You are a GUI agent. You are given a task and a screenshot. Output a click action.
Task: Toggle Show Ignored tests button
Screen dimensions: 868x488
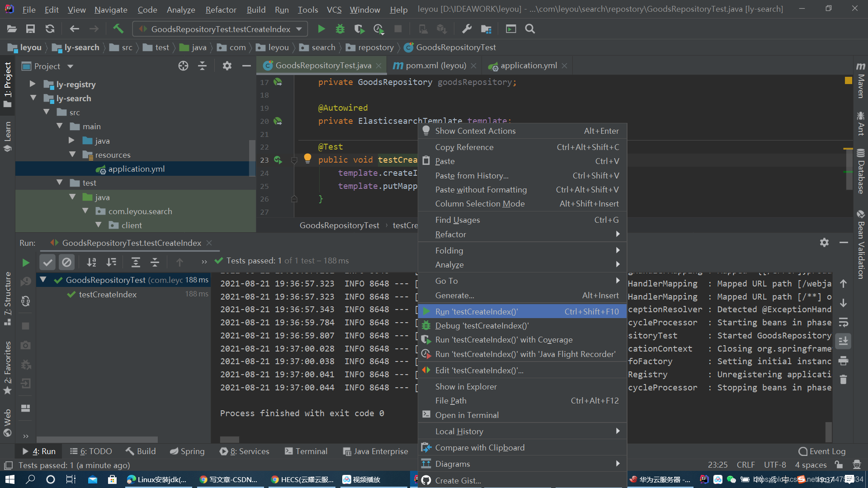(66, 262)
